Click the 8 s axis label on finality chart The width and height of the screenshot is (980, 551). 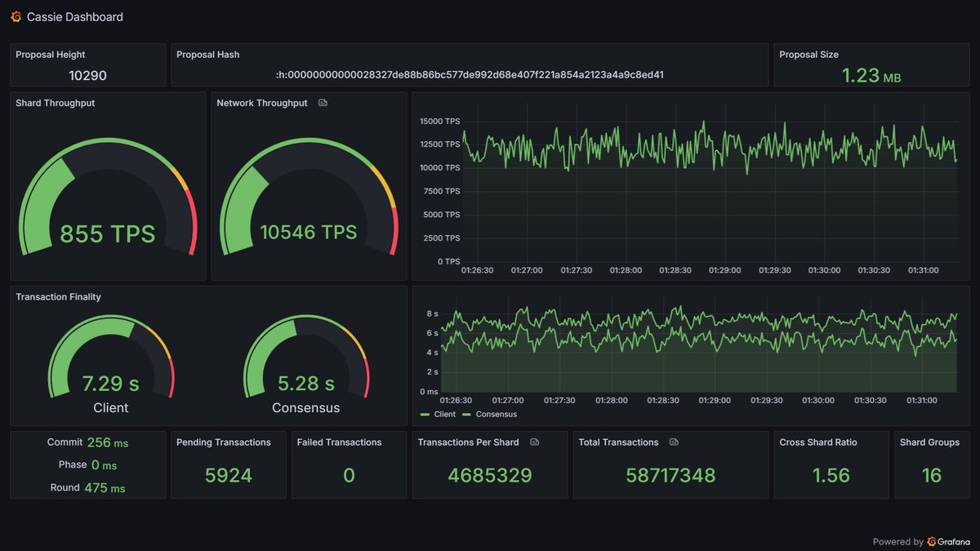(x=432, y=313)
